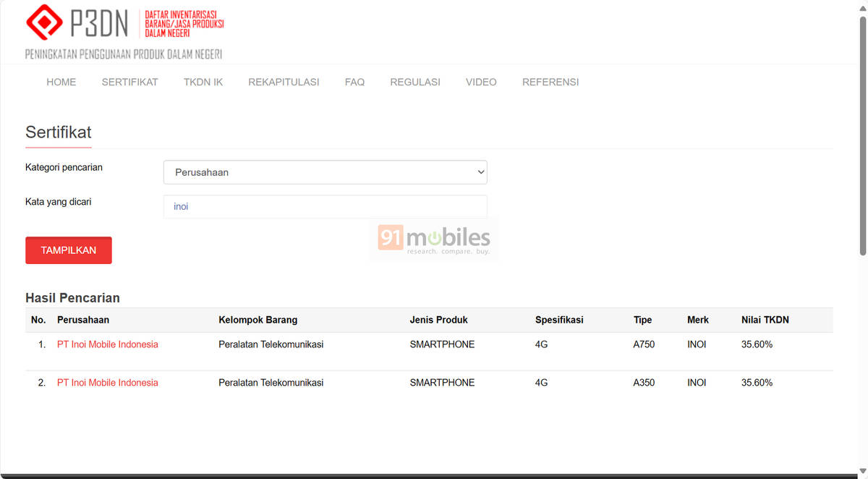Select 35.60% value in A350 row
The height and width of the screenshot is (479, 868).
(x=757, y=383)
